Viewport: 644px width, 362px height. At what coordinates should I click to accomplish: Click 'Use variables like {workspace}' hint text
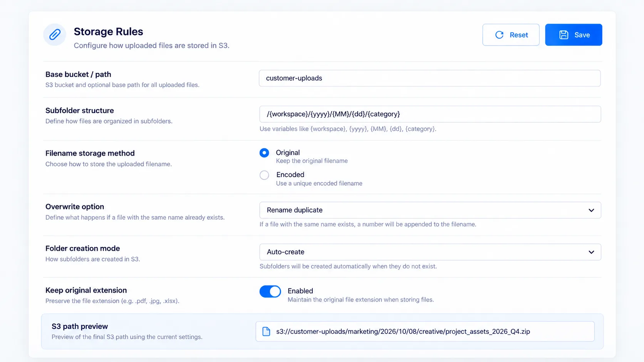coord(348,129)
